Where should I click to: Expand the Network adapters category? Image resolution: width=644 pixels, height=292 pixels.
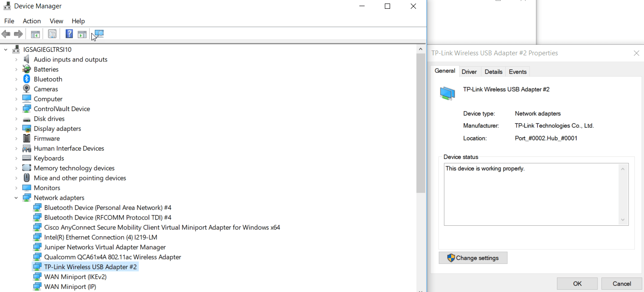coord(16,198)
